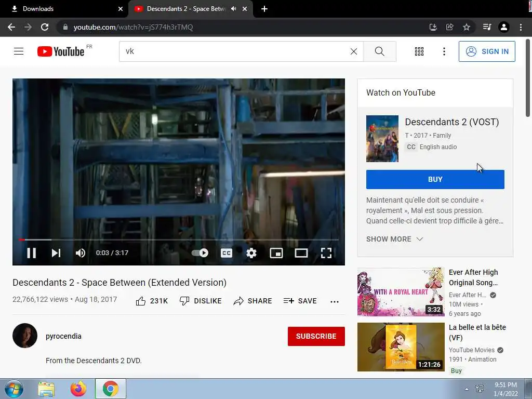Reload the current page
Screen dimensions: 532x399
pos(45,27)
